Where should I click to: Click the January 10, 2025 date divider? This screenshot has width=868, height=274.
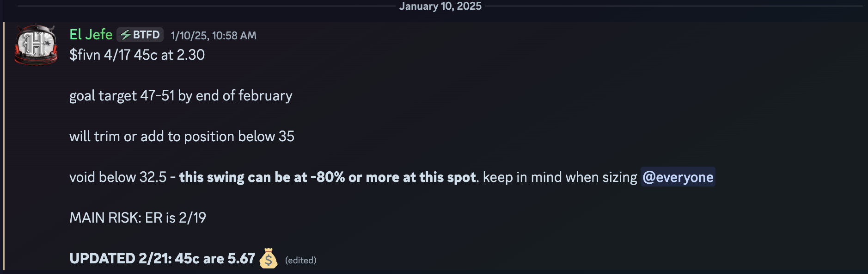click(x=440, y=6)
